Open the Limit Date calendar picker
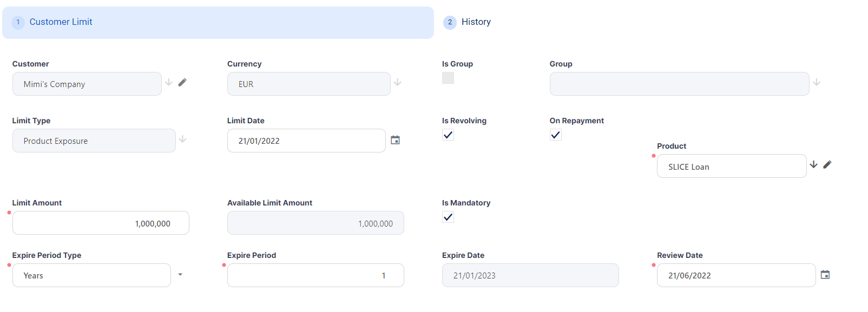 [x=395, y=140]
